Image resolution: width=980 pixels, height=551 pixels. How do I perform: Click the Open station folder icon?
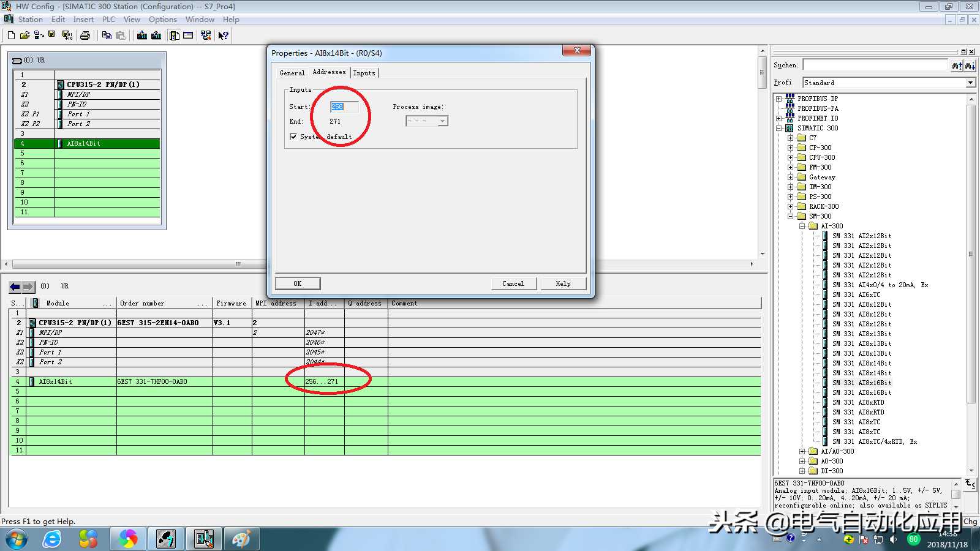[24, 36]
